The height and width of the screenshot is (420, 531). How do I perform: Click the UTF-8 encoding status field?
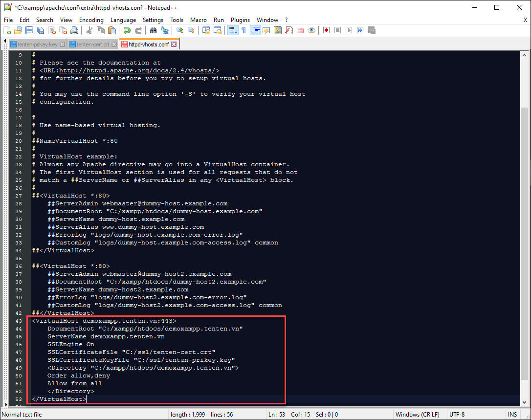point(457,415)
